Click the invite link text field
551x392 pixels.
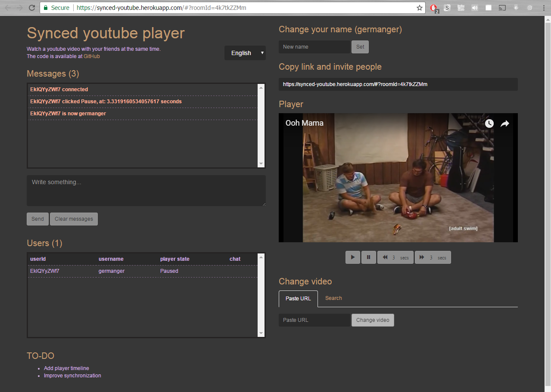click(x=398, y=84)
